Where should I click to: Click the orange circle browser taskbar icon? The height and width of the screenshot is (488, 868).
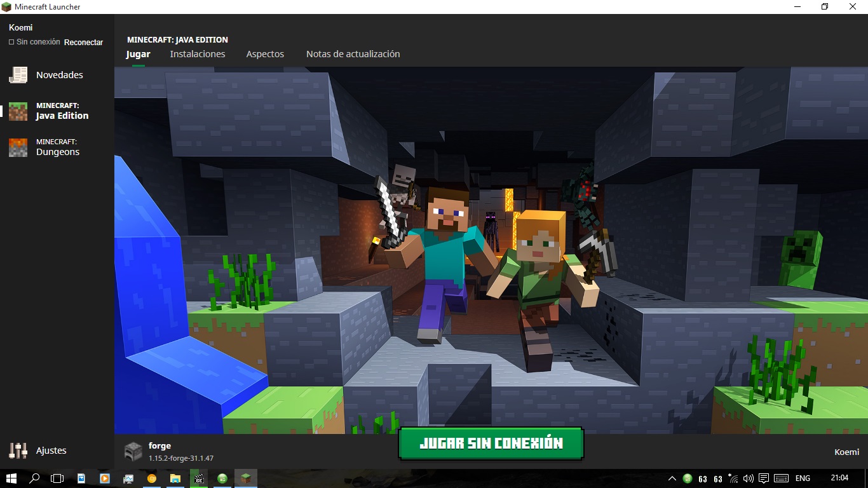pos(151,478)
